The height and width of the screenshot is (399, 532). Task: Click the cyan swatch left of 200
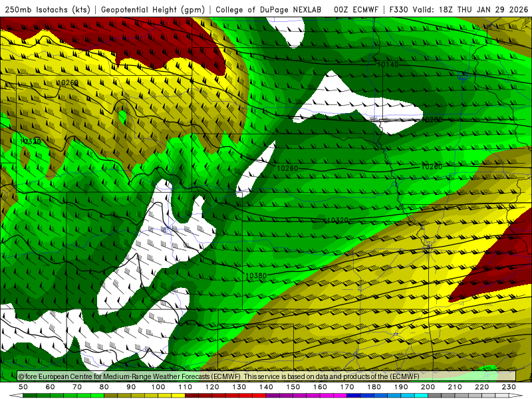click(x=421, y=396)
